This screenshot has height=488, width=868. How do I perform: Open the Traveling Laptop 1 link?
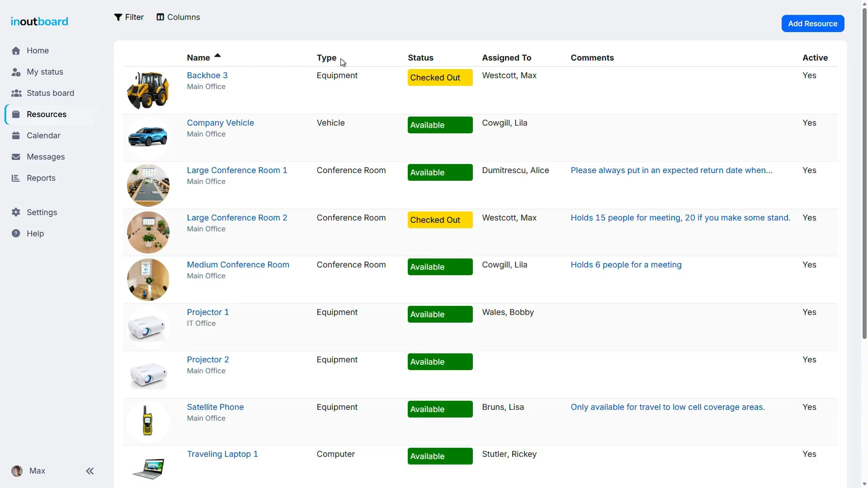pos(222,454)
